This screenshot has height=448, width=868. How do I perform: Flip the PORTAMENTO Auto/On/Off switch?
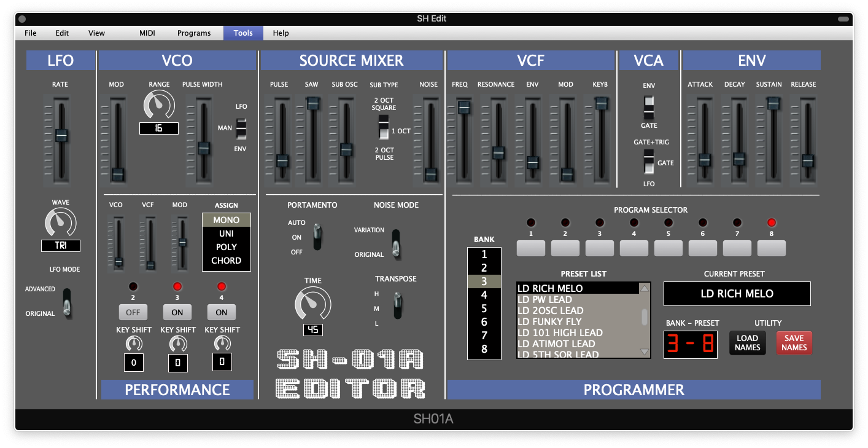317,237
